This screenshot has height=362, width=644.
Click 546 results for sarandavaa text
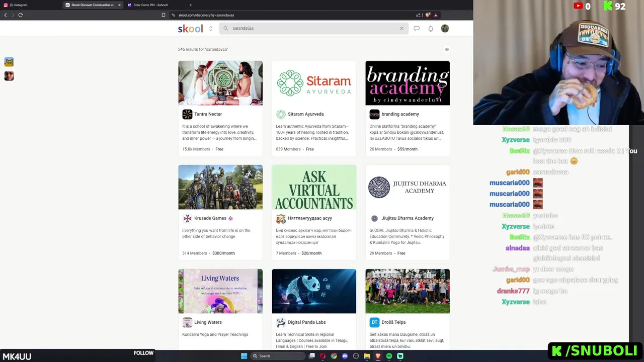203,49
